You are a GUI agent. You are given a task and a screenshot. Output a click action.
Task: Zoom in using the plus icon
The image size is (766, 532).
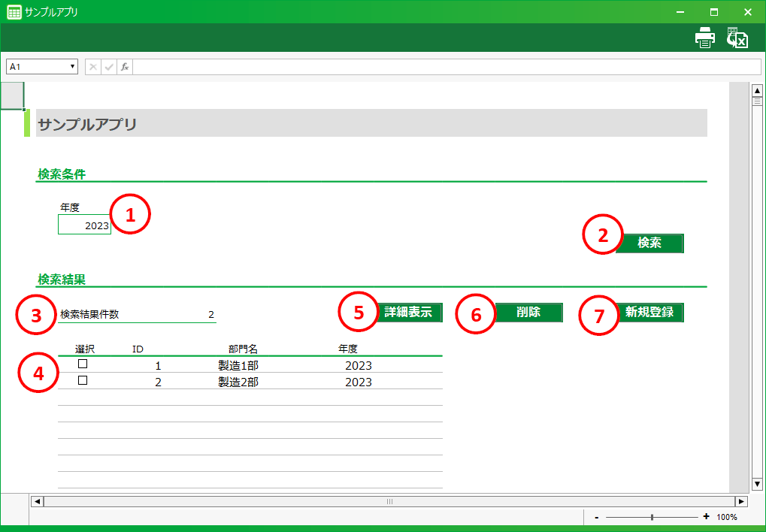(x=706, y=517)
